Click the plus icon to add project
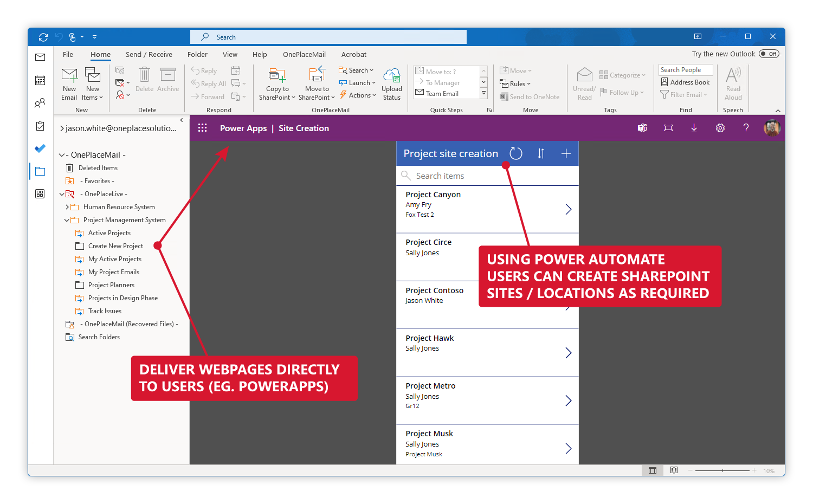813x504 pixels. pos(566,153)
